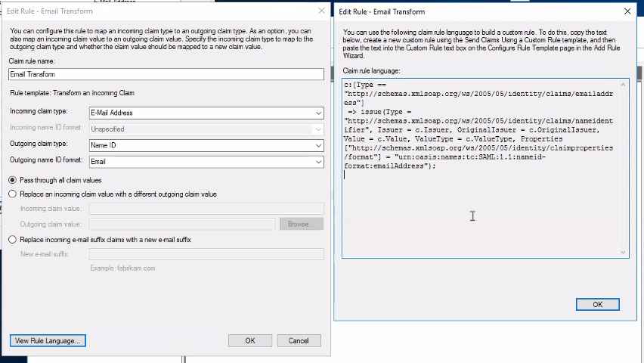Click the View Rule Language button
The width and height of the screenshot is (644, 363).
pyautogui.click(x=48, y=340)
